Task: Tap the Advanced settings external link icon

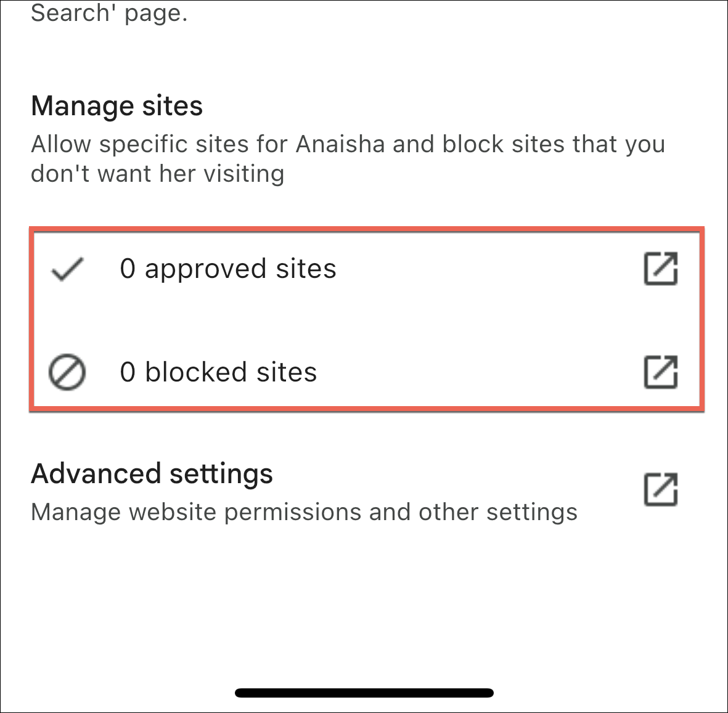Action: 661,489
